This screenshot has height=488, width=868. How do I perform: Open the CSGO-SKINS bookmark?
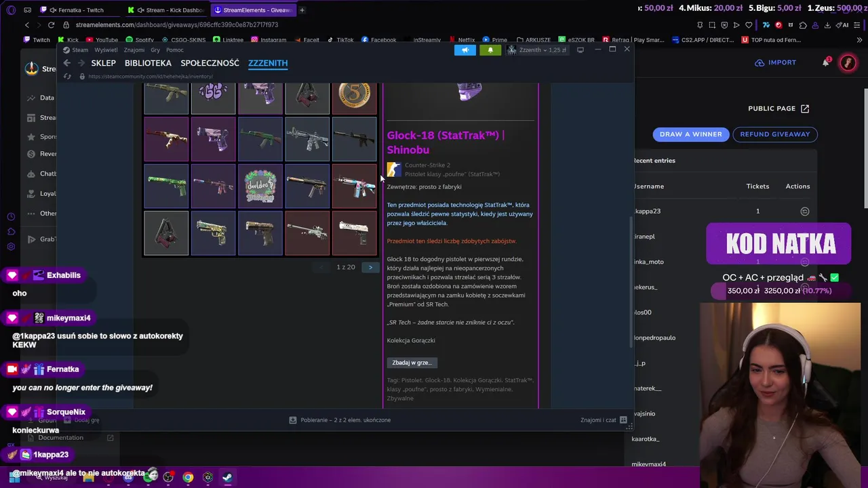pyautogui.click(x=183, y=40)
